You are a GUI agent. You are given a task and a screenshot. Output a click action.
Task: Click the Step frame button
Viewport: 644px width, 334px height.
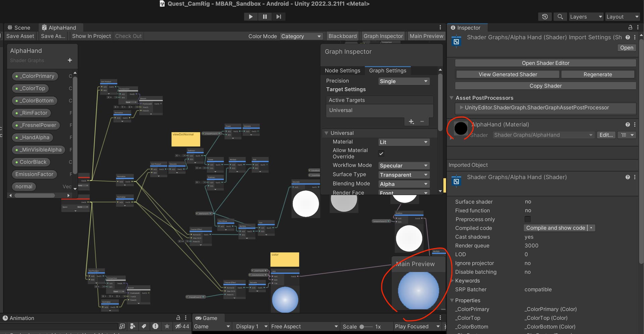click(279, 16)
